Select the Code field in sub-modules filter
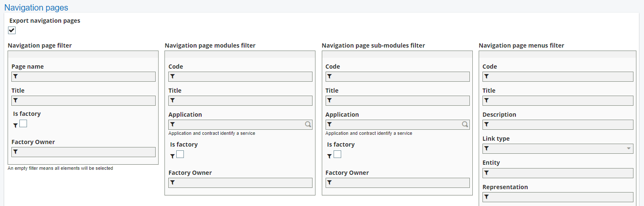The image size is (644, 206). coord(401,77)
